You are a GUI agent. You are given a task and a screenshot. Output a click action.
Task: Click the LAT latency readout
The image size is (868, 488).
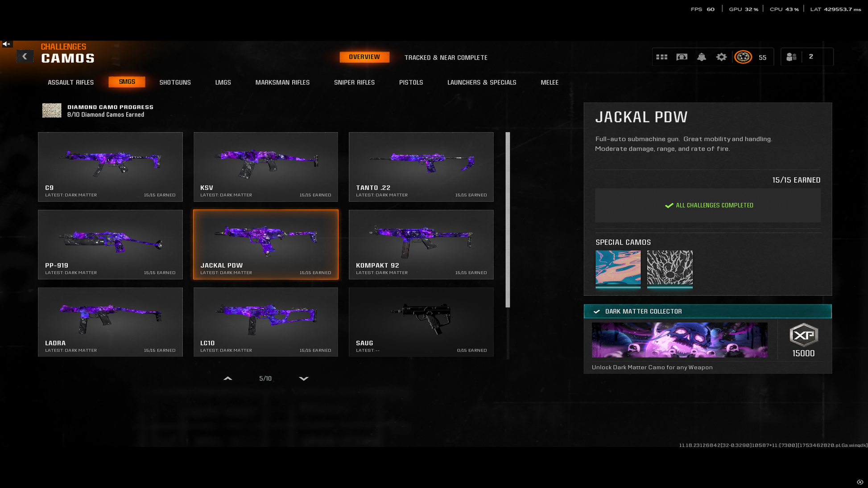pyautogui.click(x=835, y=9)
